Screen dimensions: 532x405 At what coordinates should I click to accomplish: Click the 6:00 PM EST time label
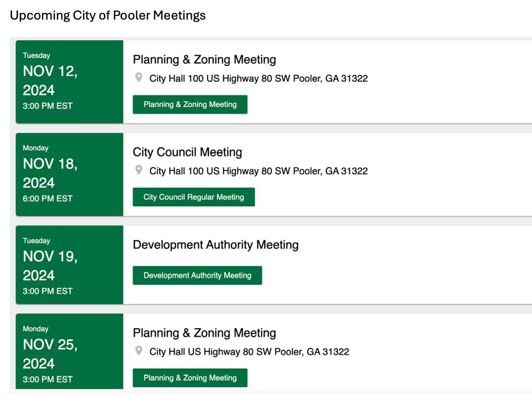pyautogui.click(x=47, y=199)
